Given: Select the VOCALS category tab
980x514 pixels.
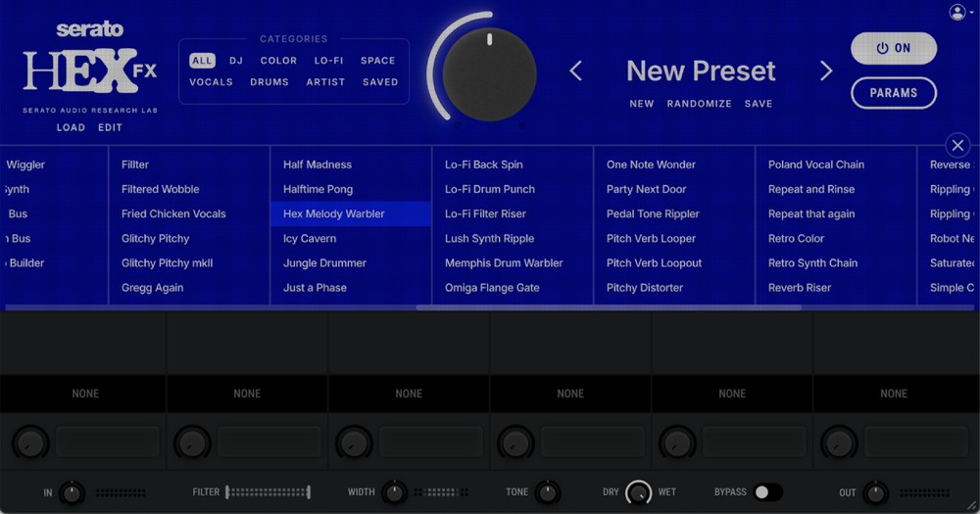Looking at the screenshot, I should pos(211,82).
